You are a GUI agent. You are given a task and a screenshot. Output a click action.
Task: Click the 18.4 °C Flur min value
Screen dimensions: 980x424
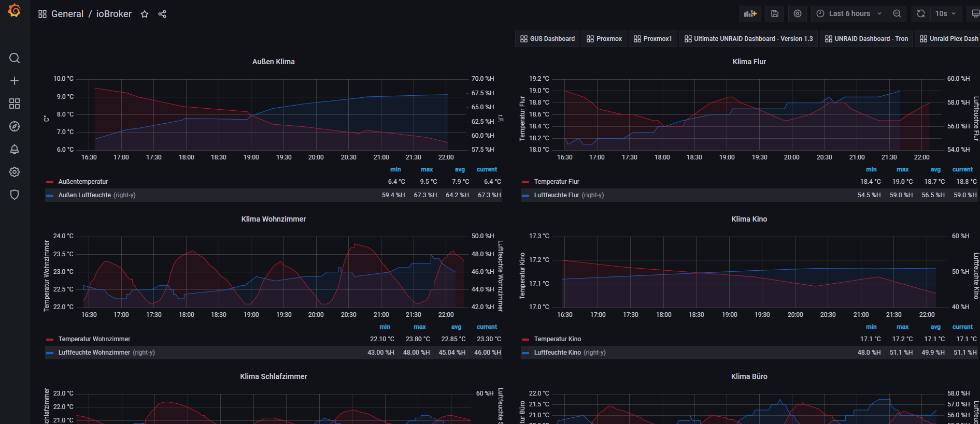tap(871, 182)
